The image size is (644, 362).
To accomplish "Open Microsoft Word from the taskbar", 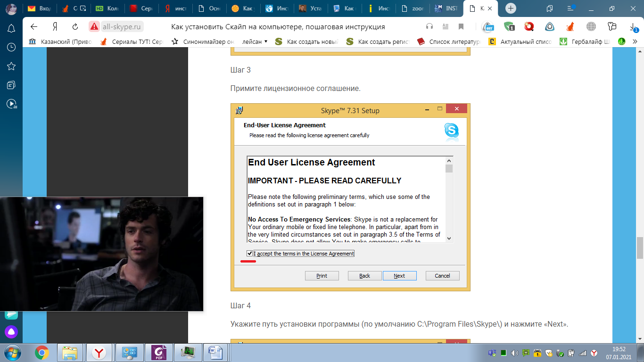I will pyautogui.click(x=216, y=352).
